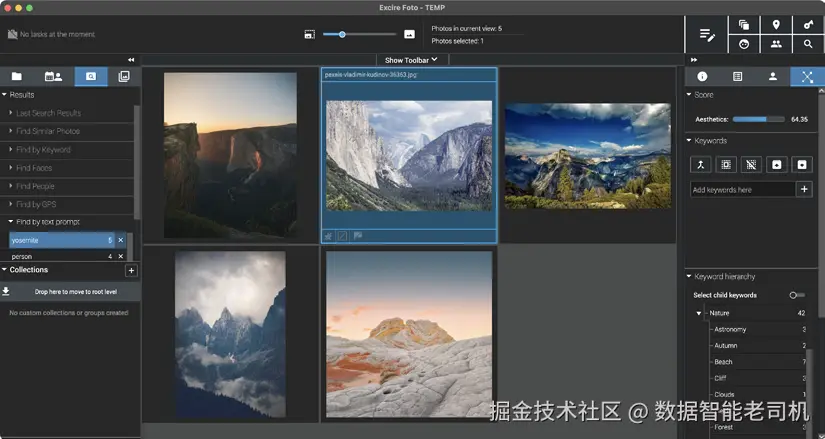Click the find faces smiley icon
Image resolution: width=825 pixels, height=439 pixels.
tap(743, 44)
